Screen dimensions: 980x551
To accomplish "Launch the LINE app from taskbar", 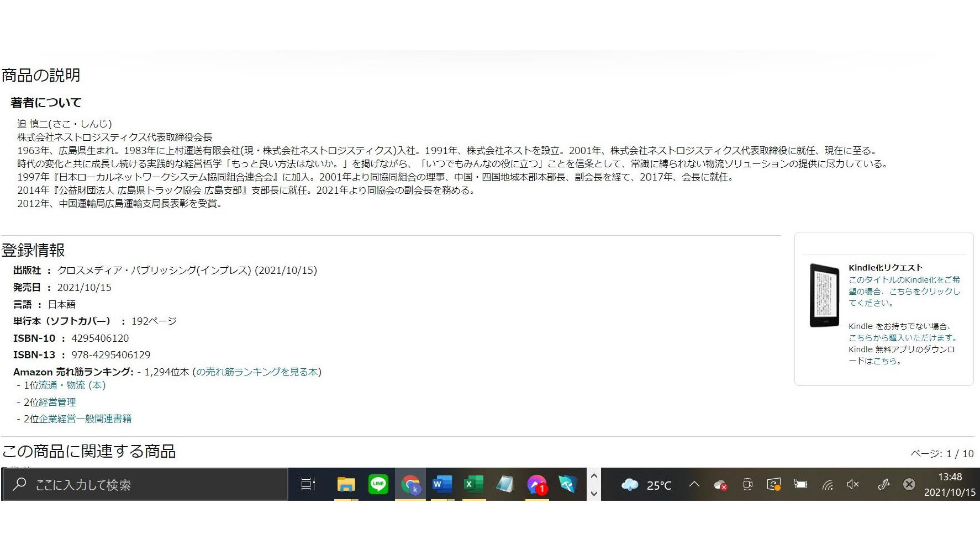I will [378, 484].
